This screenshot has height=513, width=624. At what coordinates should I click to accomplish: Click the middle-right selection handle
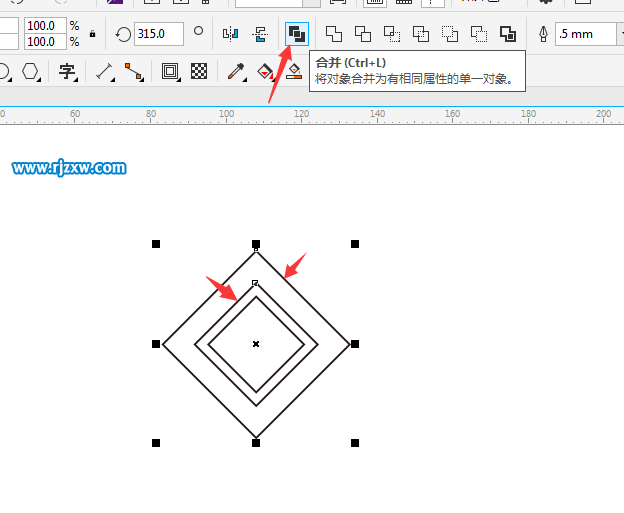355,344
